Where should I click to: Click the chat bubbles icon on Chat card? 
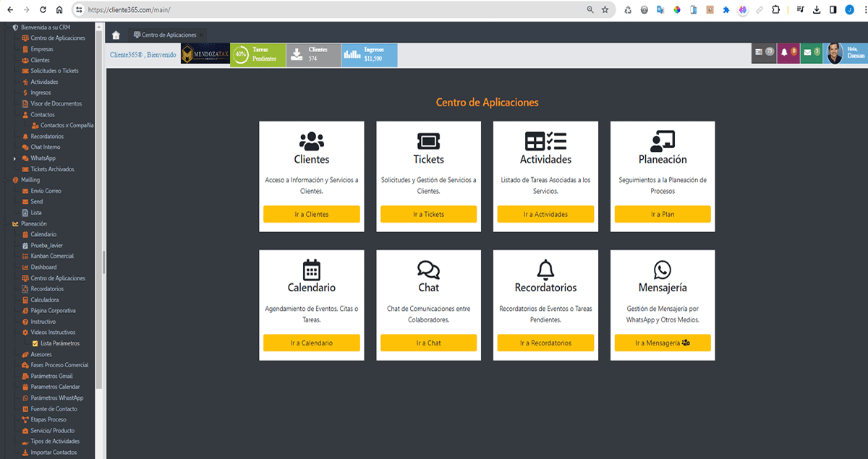pyautogui.click(x=428, y=270)
